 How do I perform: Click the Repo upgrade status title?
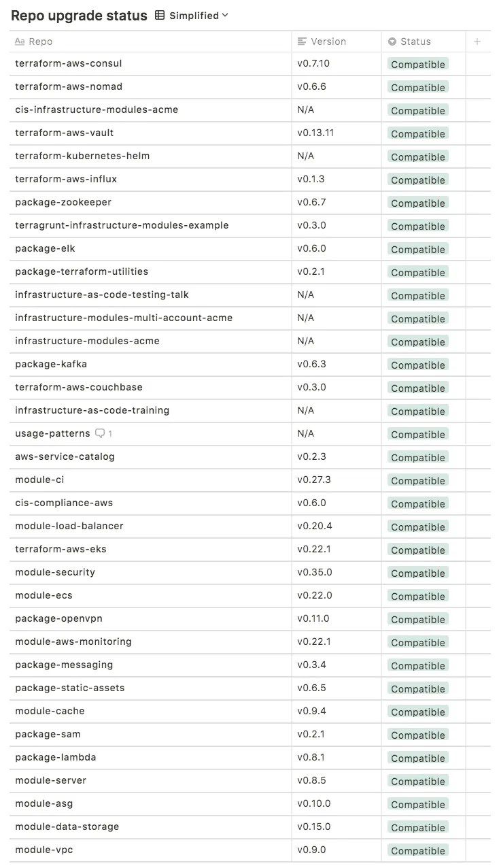[x=79, y=16]
